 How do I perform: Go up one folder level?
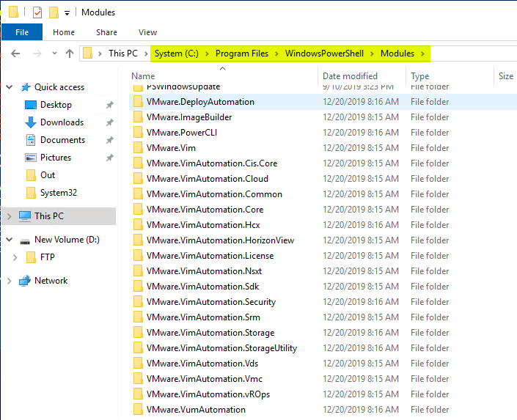[69, 54]
